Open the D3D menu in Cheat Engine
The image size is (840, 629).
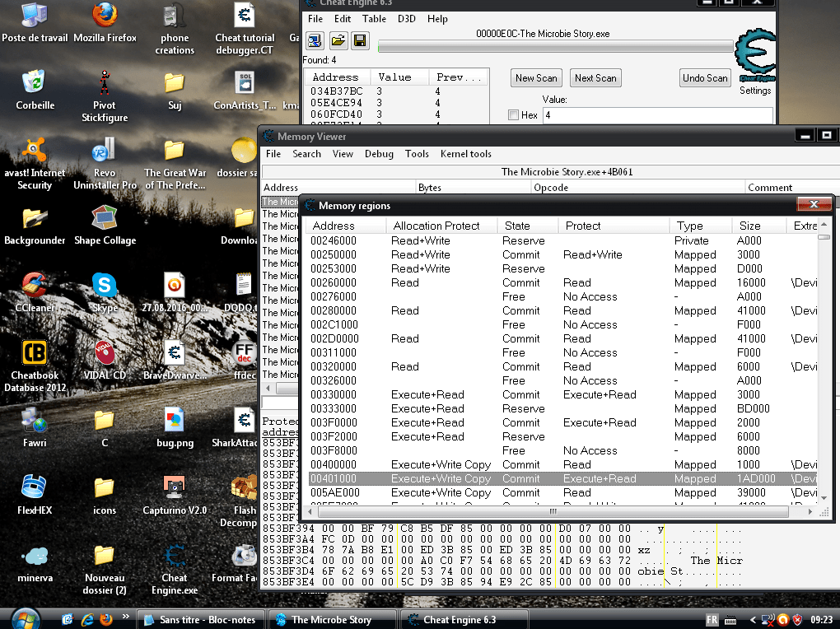pos(407,19)
